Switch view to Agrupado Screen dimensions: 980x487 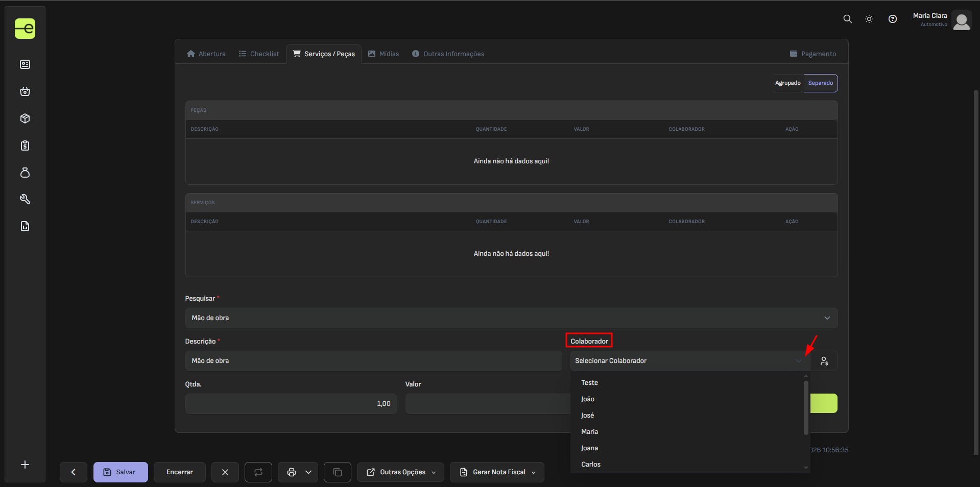pyautogui.click(x=787, y=83)
